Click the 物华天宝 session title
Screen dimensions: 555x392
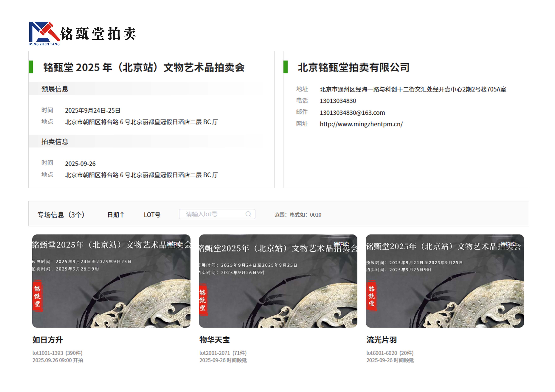click(214, 340)
